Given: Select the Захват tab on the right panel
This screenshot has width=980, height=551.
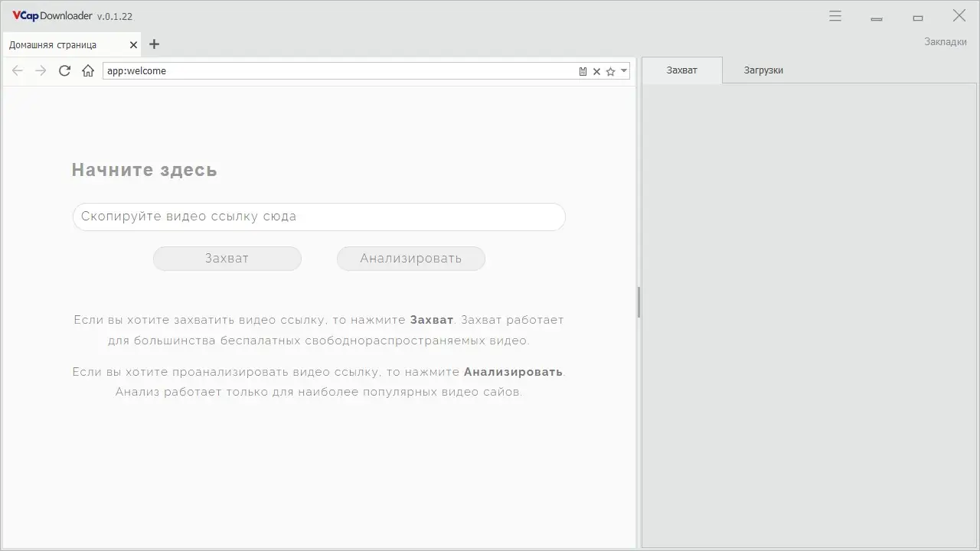Looking at the screenshot, I should coord(681,70).
